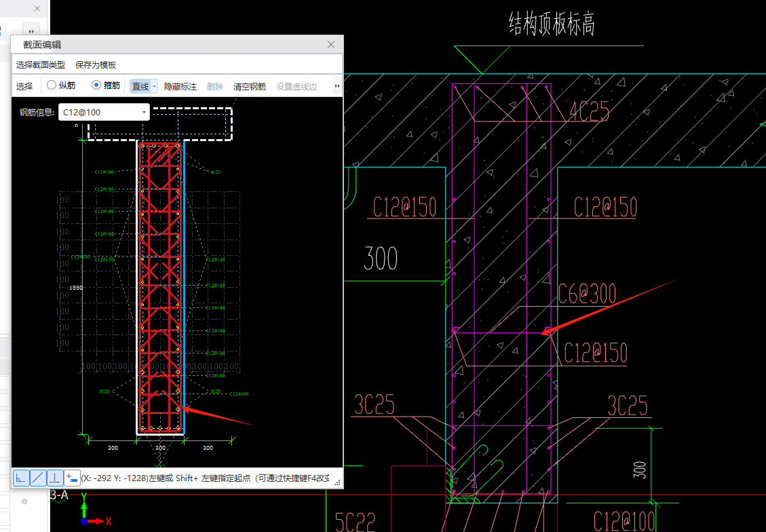Toggle the midpoint snap icon

click(x=38, y=478)
